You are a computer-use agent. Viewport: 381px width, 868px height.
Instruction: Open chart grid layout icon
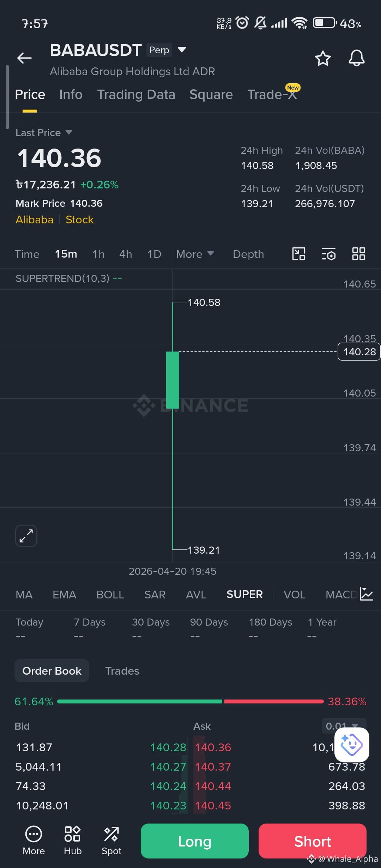click(x=358, y=254)
